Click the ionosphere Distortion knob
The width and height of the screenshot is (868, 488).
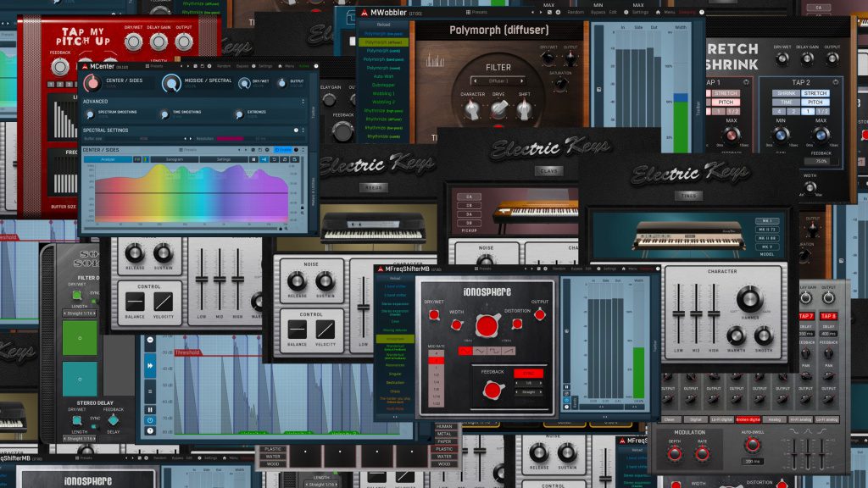(x=517, y=324)
